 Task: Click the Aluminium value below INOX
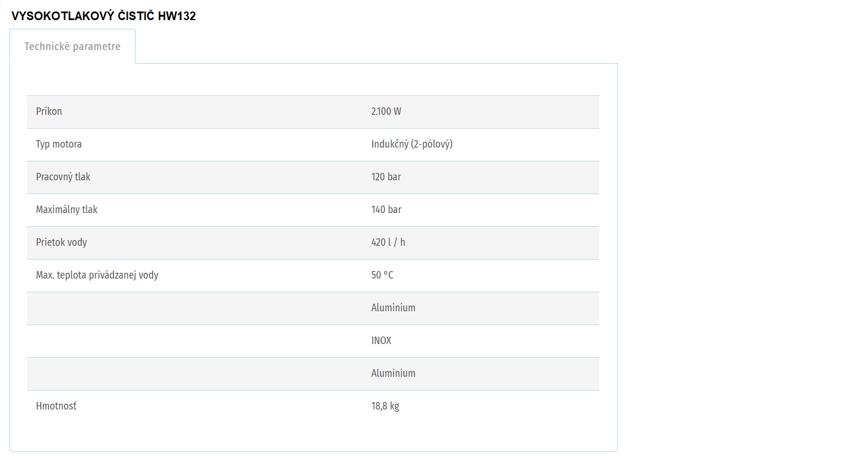[x=394, y=373]
